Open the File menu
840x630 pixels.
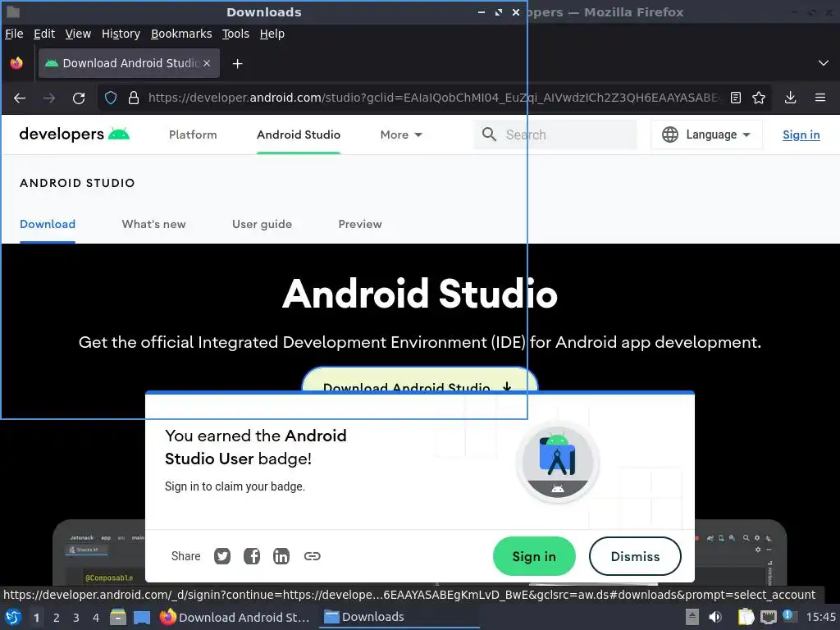(x=14, y=34)
